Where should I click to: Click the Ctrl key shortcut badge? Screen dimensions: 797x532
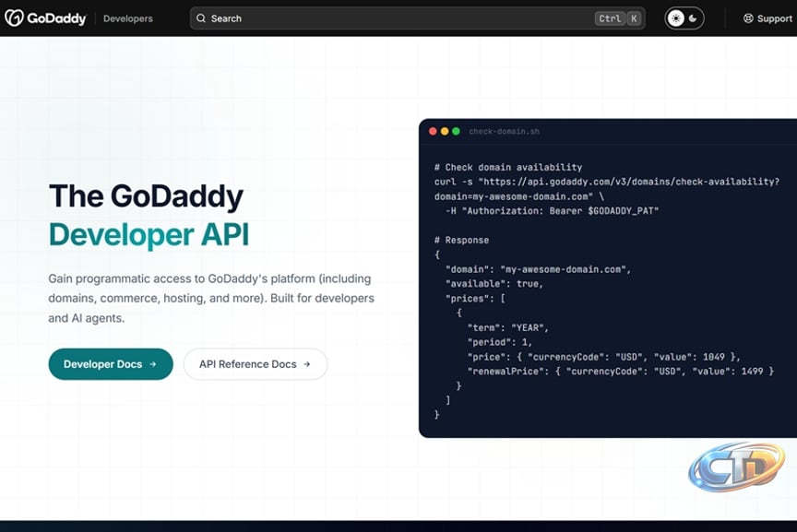610,18
